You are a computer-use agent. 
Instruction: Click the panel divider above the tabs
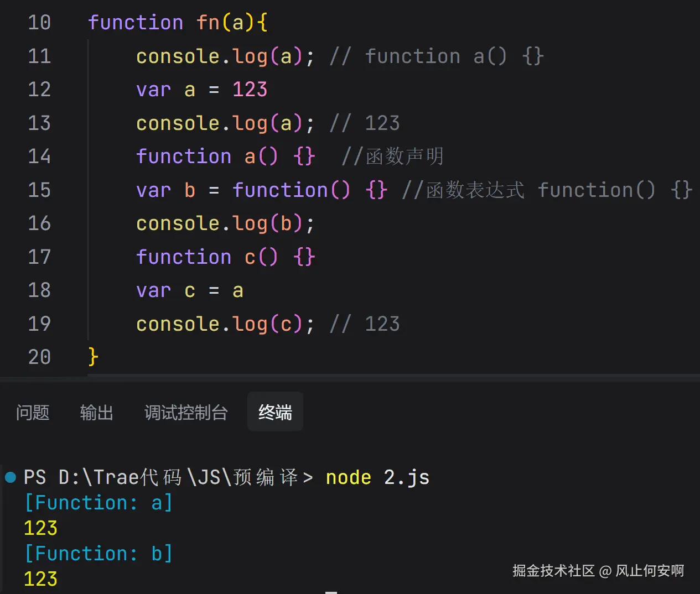coord(350,378)
